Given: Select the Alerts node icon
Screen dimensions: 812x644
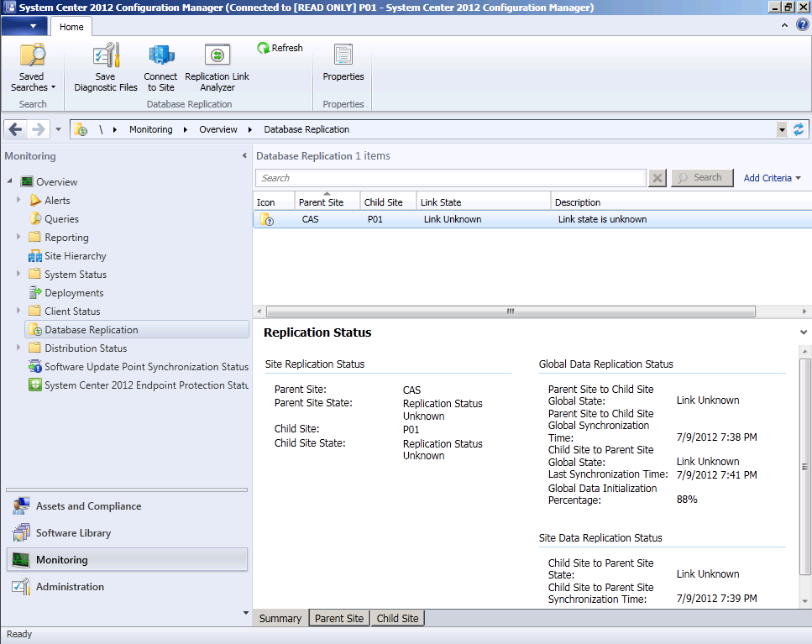Looking at the screenshot, I should [x=35, y=201].
